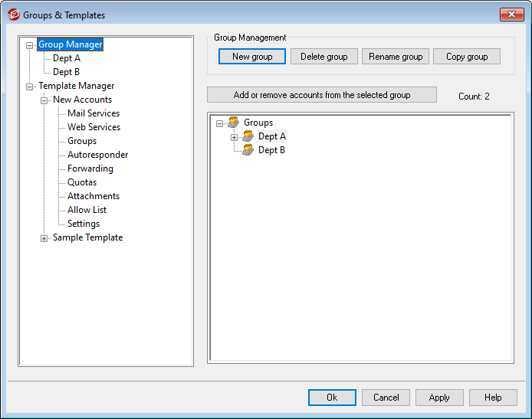Open the Allow List settings page
The image size is (532, 419).
[87, 210]
